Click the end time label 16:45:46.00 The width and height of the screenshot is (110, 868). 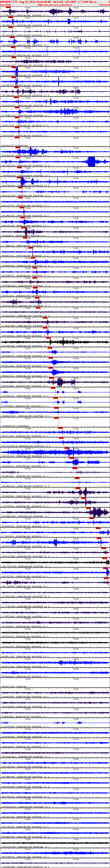tap(104, 5)
